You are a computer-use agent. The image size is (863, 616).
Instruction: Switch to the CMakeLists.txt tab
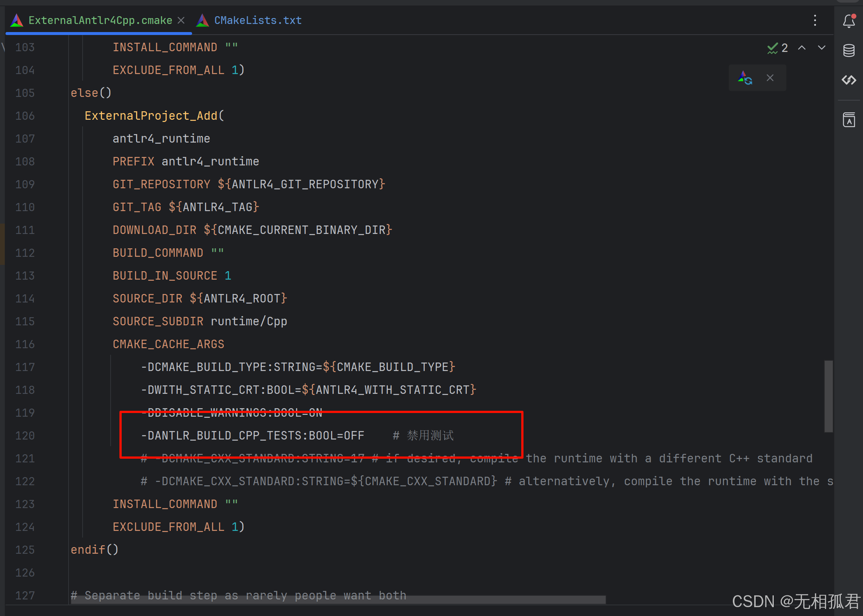pos(258,20)
